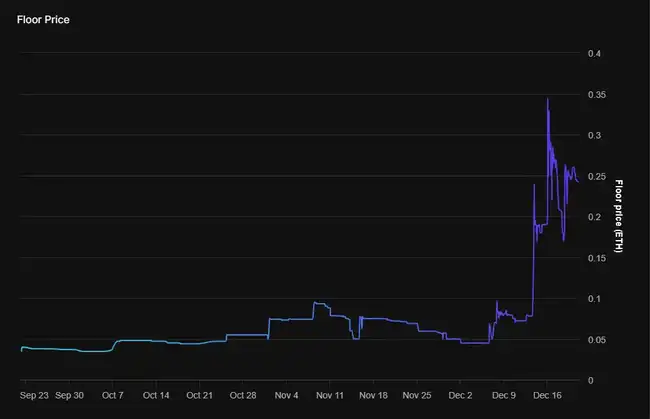Click the Dec 2 date label

point(460,395)
